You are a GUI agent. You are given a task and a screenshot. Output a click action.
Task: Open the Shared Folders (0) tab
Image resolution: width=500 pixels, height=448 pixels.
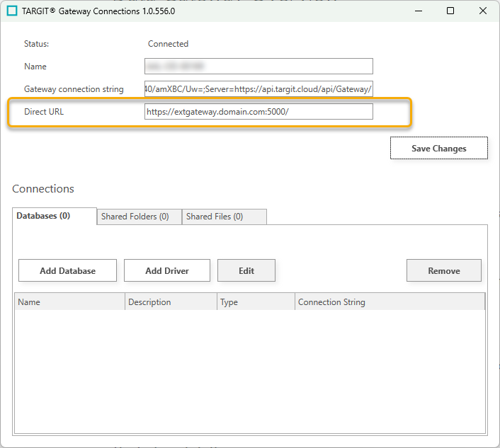pos(139,217)
